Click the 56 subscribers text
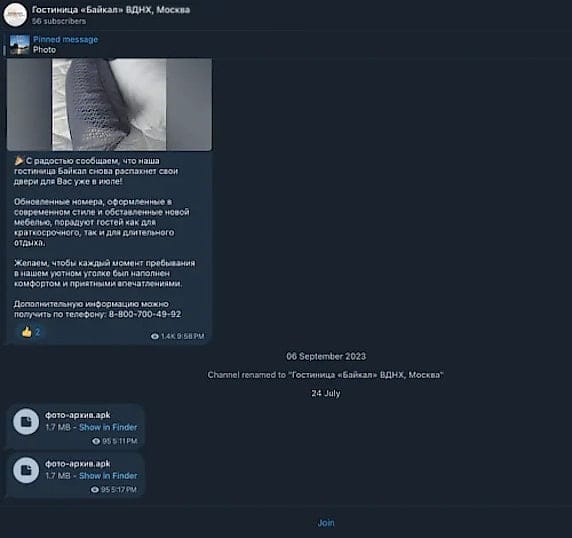 coord(59,21)
